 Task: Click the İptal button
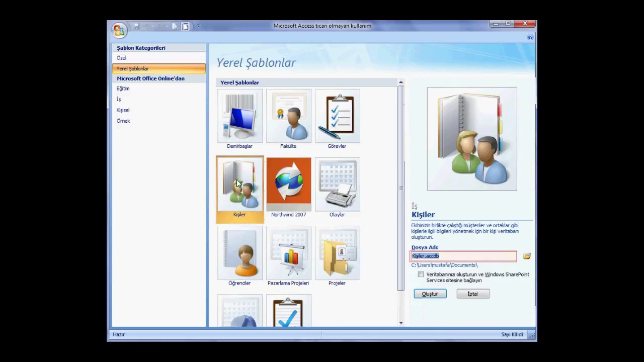click(x=473, y=294)
